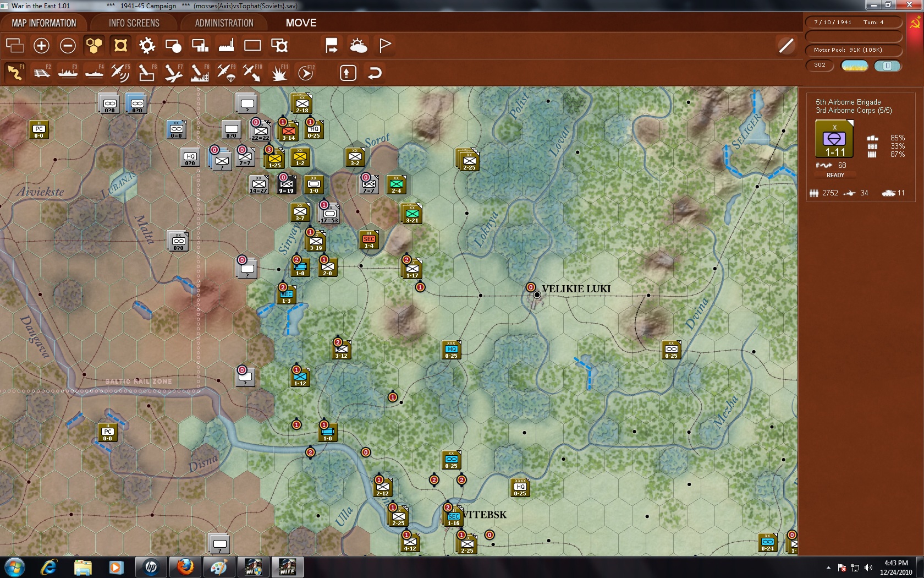This screenshot has height=578, width=924.
Task: Select the SEC 1-4 unit counter
Action: 369,240
